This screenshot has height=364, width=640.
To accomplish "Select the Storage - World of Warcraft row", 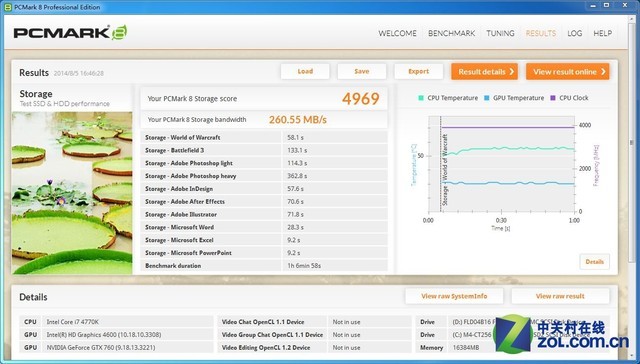I will click(264, 138).
